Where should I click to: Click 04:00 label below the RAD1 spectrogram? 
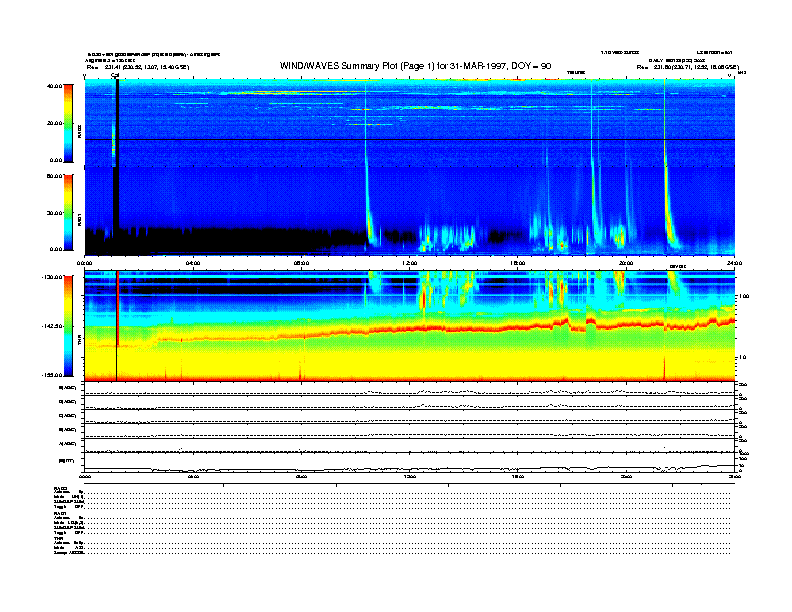coord(193,263)
